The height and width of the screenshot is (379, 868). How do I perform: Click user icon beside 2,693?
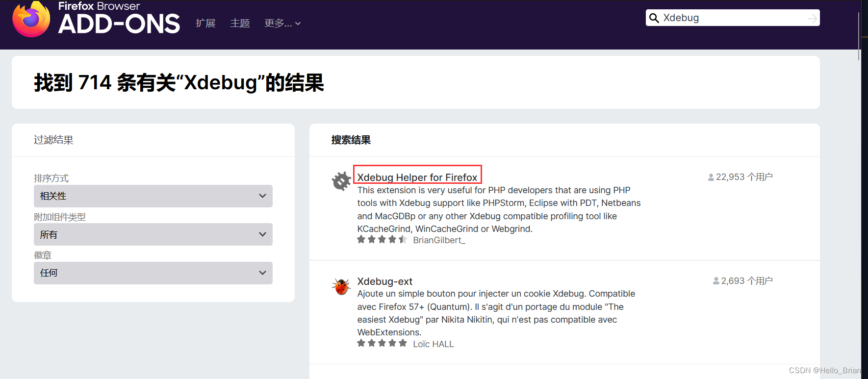click(x=716, y=281)
